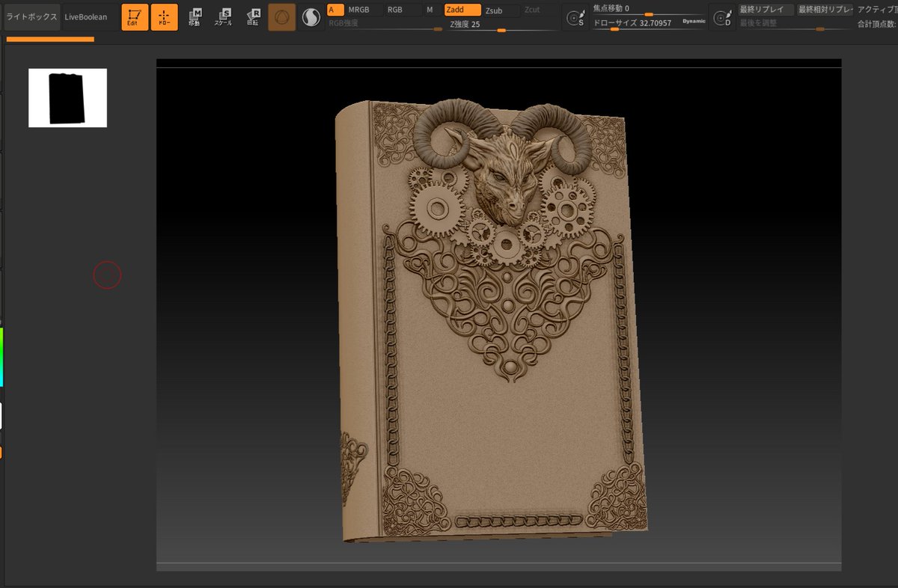Screen dimensions: 898x588
Task: Toggle Dynamic draw size option
Action: click(694, 22)
